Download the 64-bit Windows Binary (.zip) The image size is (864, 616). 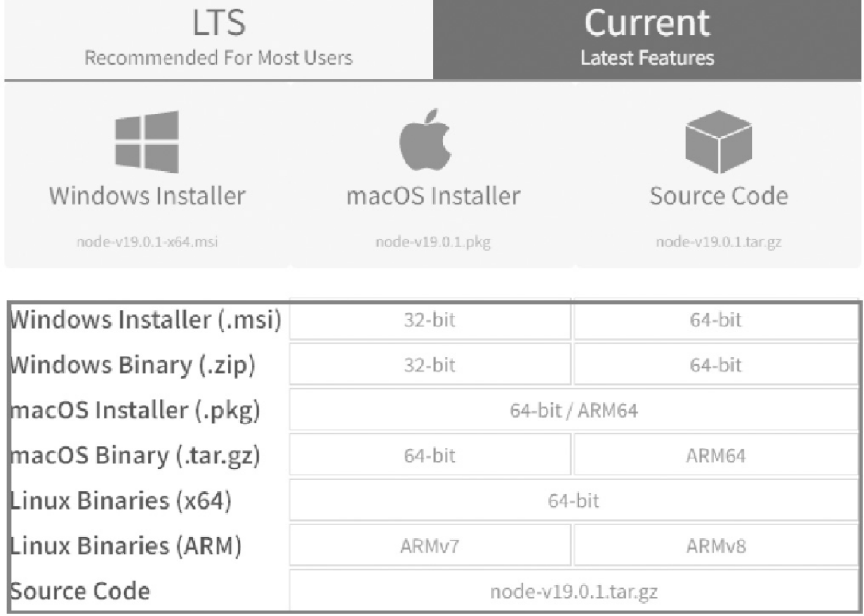pyautogui.click(x=716, y=365)
